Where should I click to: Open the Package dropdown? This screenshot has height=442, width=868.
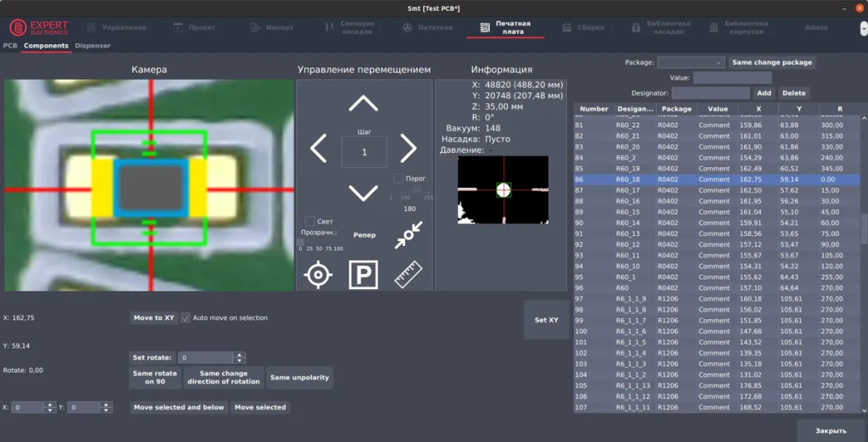point(691,63)
